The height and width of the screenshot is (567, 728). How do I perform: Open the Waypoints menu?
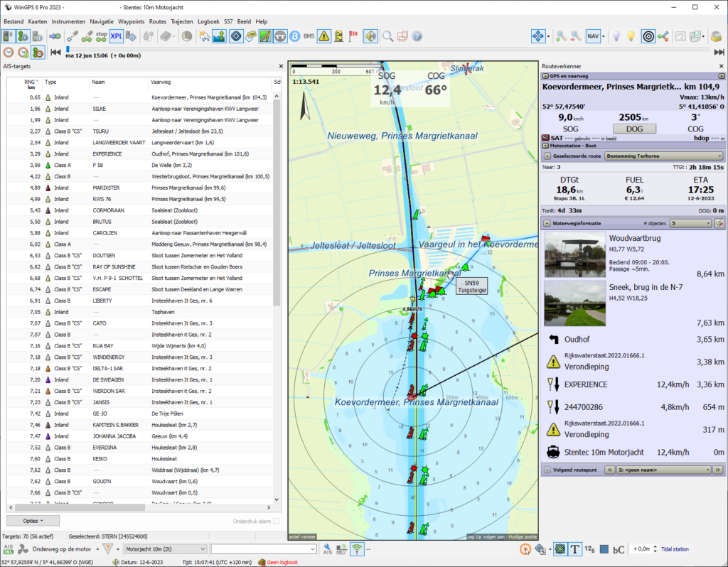pos(131,21)
